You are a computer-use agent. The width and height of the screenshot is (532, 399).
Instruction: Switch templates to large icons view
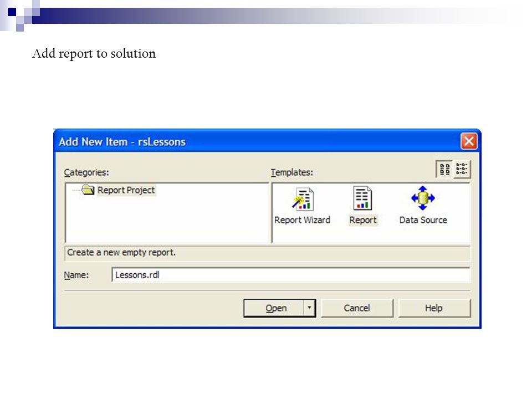coord(444,169)
